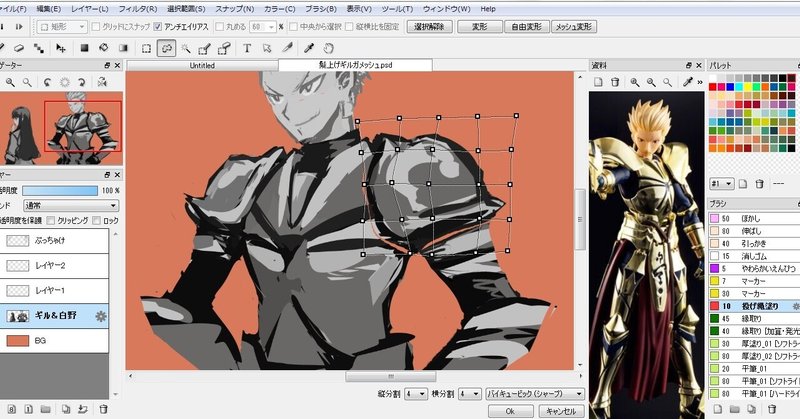This screenshot has height=419, width=800.
Task: Select the Divide knife tool
Action: (287, 48)
